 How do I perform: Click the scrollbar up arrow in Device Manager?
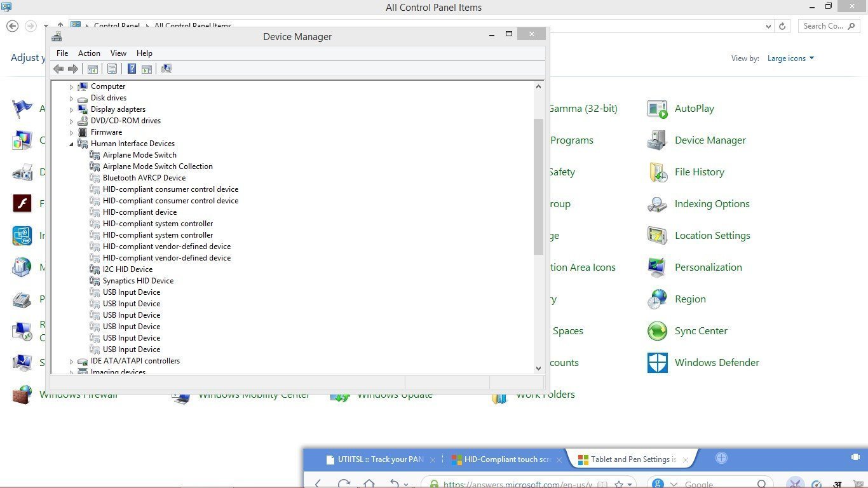pyautogui.click(x=538, y=86)
